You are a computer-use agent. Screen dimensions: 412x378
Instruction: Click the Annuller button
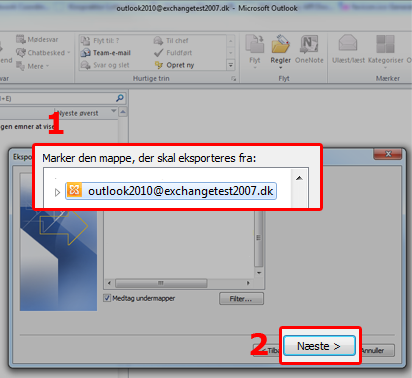376,350
